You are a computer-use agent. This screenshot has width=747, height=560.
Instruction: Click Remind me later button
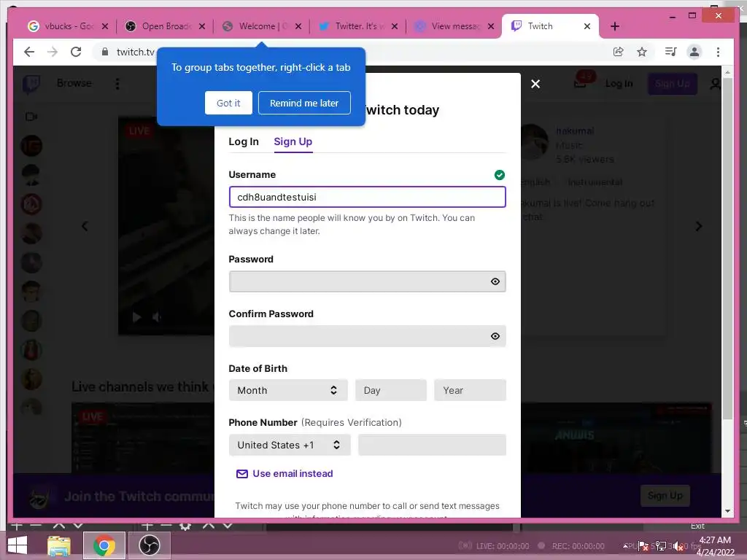point(304,103)
